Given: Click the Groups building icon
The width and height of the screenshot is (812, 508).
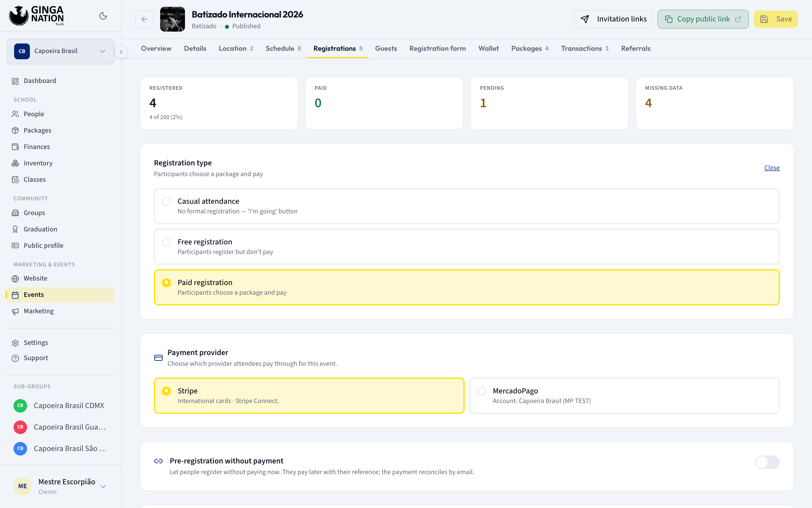Looking at the screenshot, I should point(15,213).
